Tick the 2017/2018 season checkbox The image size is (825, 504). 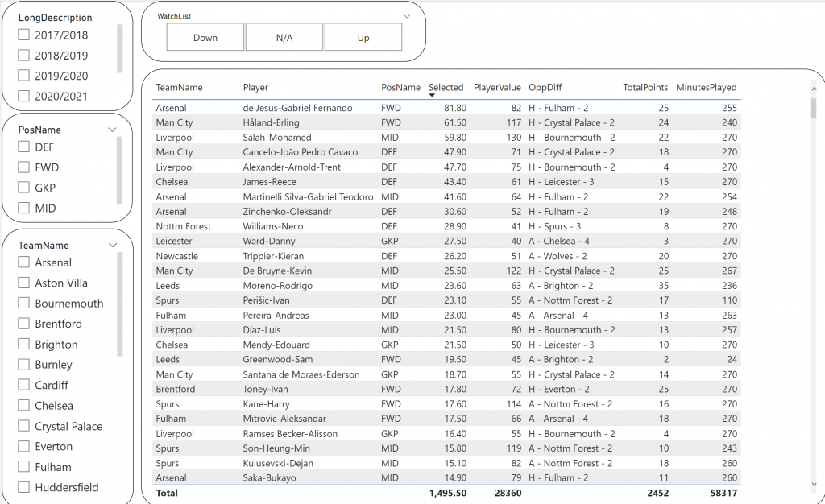(23, 35)
